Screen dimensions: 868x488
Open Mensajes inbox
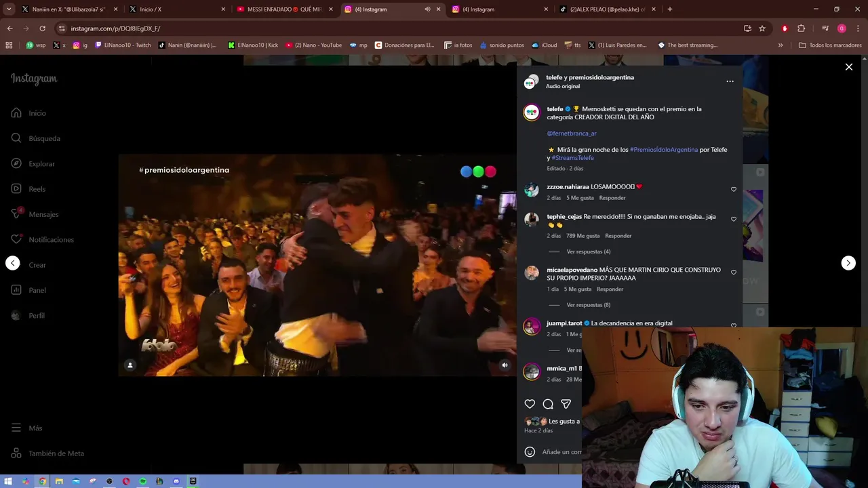coord(35,214)
